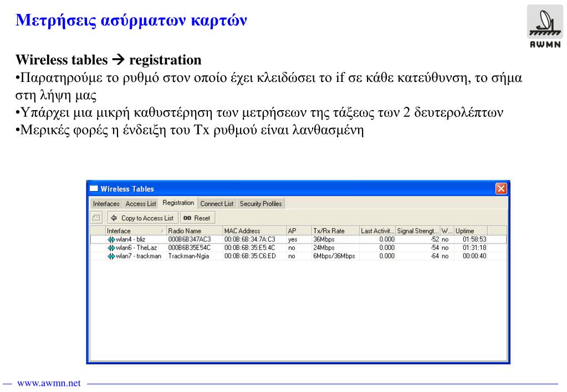Click the slide title 'Μετρήσεις ασύρματων καρτών'

(131, 20)
